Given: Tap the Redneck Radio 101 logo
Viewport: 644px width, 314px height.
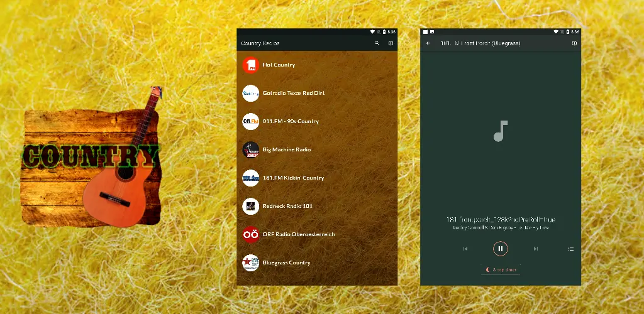Looking at the screenshot, I should click(x=250, y=206).
